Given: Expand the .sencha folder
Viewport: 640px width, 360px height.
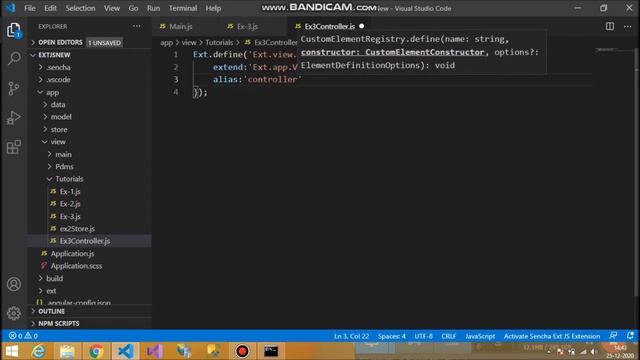Looking at the screenshot, I should (x=58, y=67).
